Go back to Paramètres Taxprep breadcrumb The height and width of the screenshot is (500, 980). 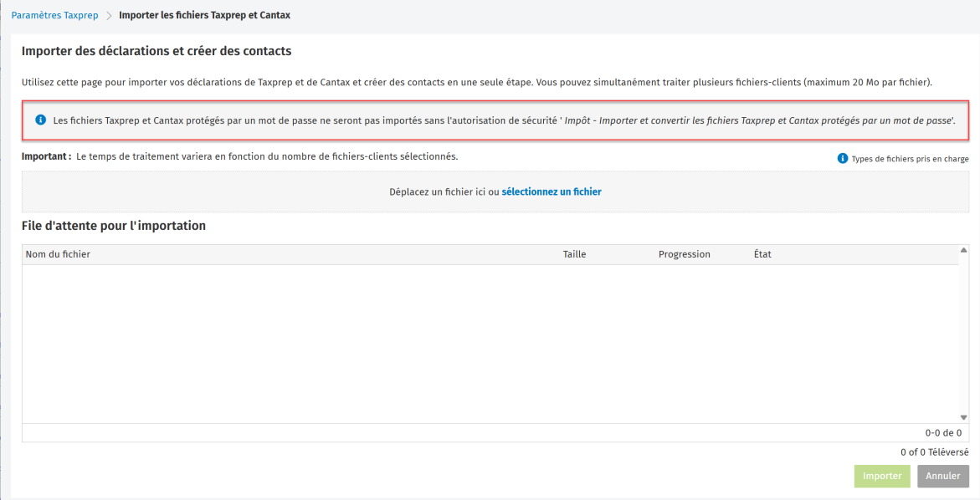(56, 16)
